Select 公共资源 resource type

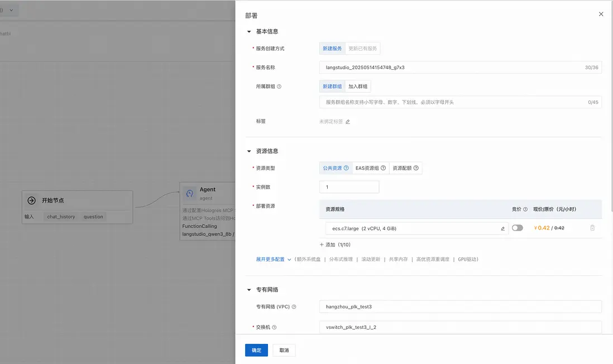[x=336, y=168]
